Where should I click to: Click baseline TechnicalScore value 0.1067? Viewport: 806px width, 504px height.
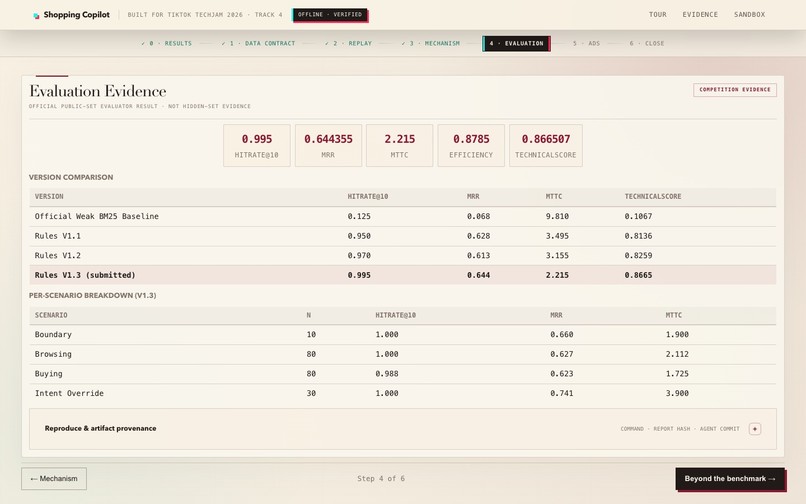(x=638, y=216)
